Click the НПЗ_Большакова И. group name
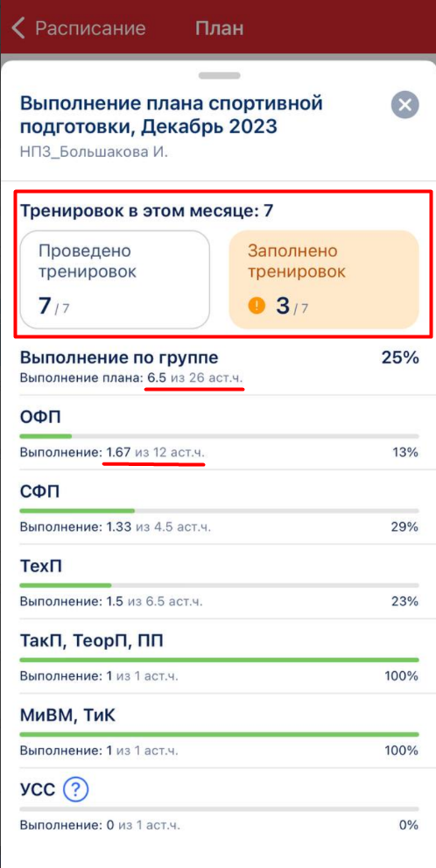This screenshot has height=868, width=436. [94, 152]
